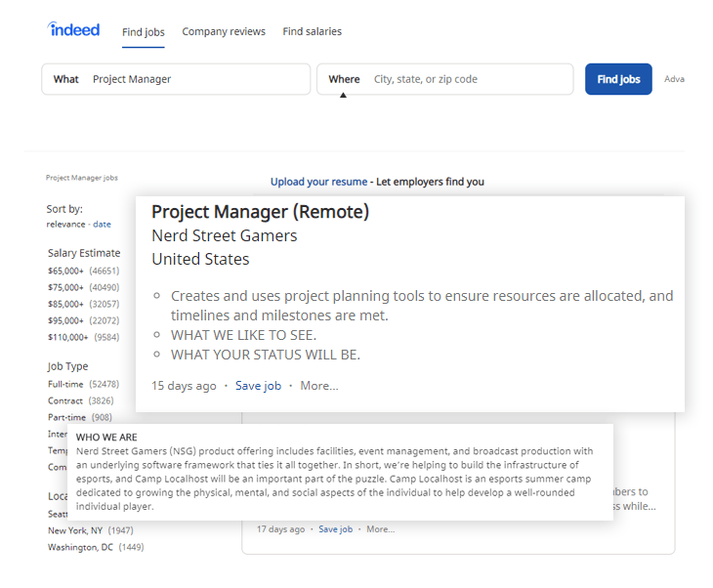Filter by Washington, DC location
Image resolution: width=713 pixels, height=588 pixels.
pyautogui.click(x=96, y=547)
